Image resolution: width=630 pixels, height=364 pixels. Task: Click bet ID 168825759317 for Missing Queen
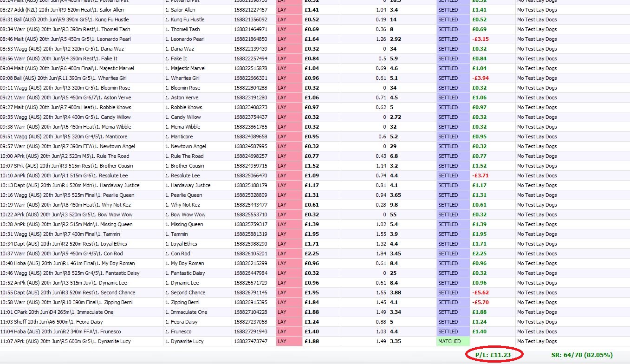tap(251, 224)
